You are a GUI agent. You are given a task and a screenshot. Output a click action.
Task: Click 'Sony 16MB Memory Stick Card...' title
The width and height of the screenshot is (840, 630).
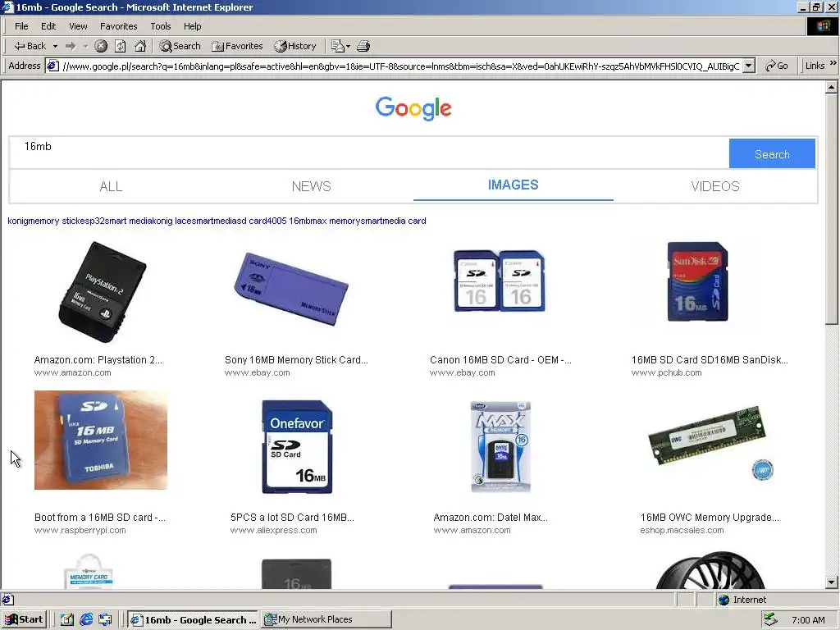tap(296, 360)
